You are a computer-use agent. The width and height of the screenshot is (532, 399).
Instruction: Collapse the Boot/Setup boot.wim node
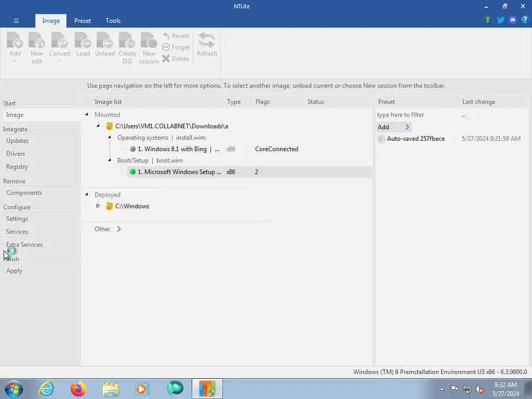click(x=110, y=160)
